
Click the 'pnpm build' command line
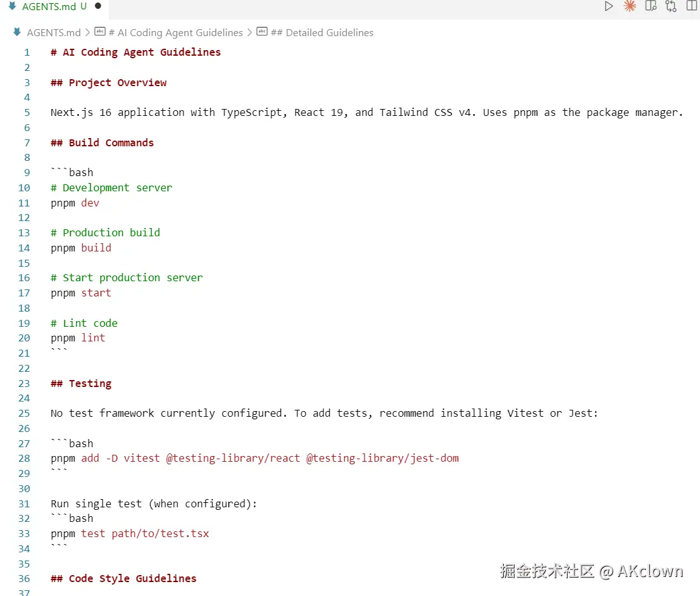pos(81,248)
